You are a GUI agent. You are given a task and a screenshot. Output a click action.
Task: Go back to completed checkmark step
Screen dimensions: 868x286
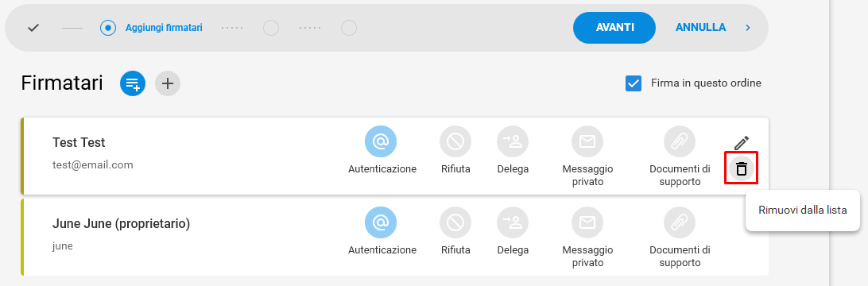pyautogui.click(x=33, y=28)
